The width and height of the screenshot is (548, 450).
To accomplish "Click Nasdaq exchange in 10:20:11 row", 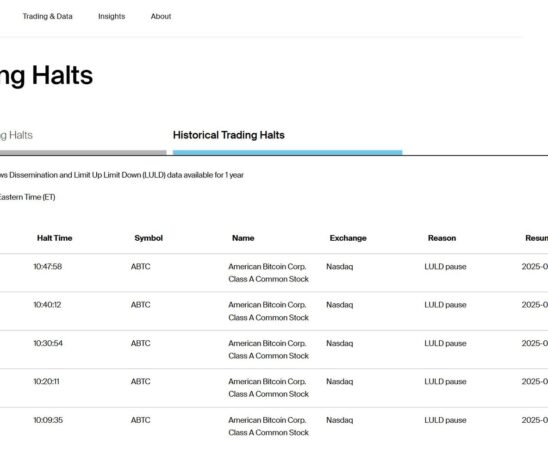I will pyautogui.click(x=340, y=382).
